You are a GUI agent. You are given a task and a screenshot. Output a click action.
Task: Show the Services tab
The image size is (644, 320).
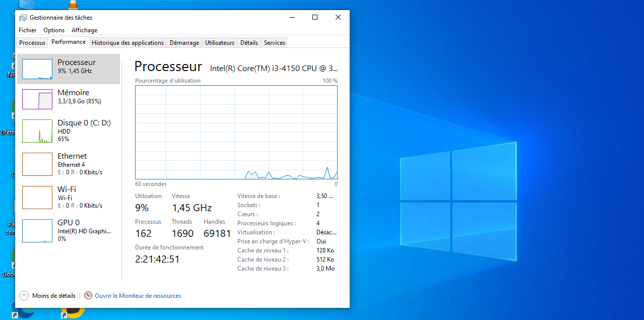[x=275, y=43]
